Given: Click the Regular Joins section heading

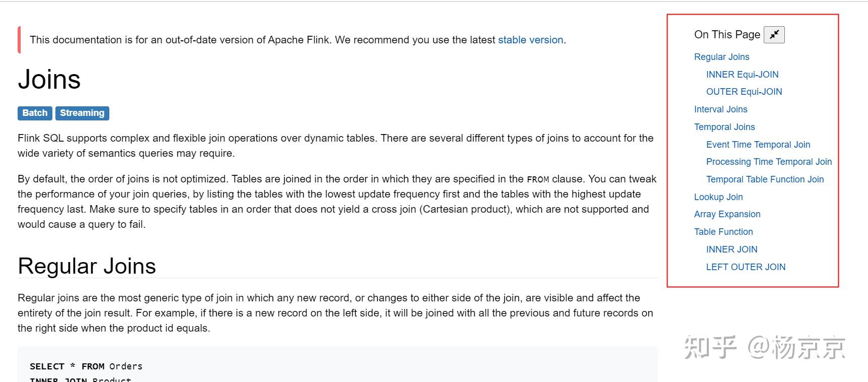Looking at the screenshot, I should [x=87, y=266].
